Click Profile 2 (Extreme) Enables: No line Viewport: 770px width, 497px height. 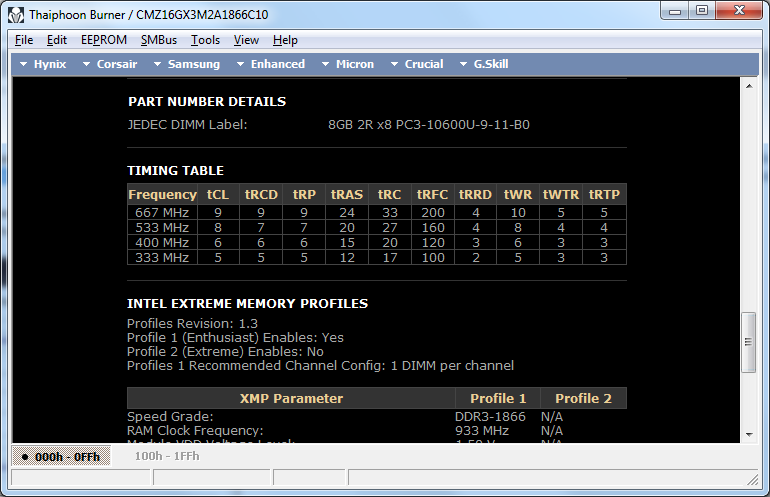225,352
